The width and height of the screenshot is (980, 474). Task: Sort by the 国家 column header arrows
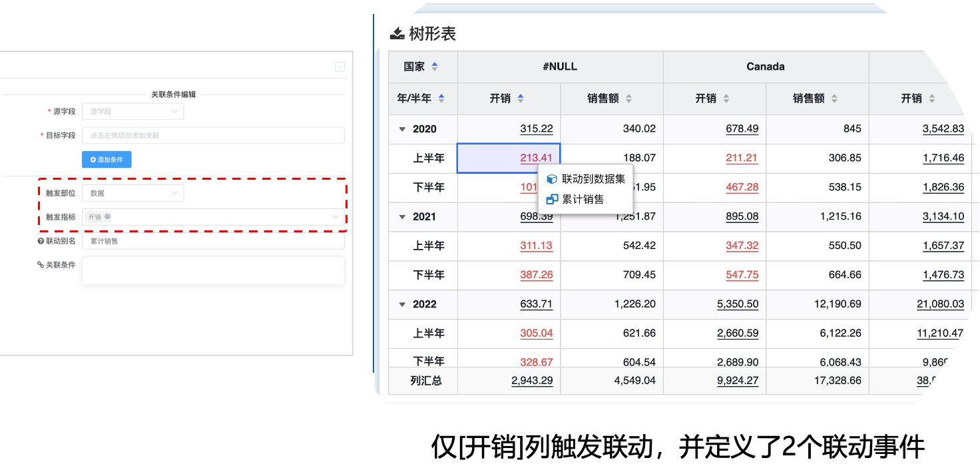[x=435, y=67]
